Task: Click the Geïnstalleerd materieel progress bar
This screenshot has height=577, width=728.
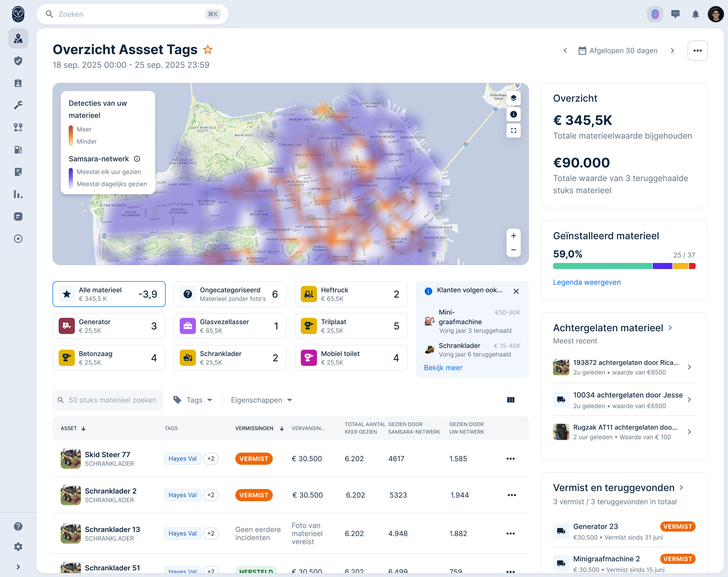Action: pyautogui.click(x=624, y=266)
